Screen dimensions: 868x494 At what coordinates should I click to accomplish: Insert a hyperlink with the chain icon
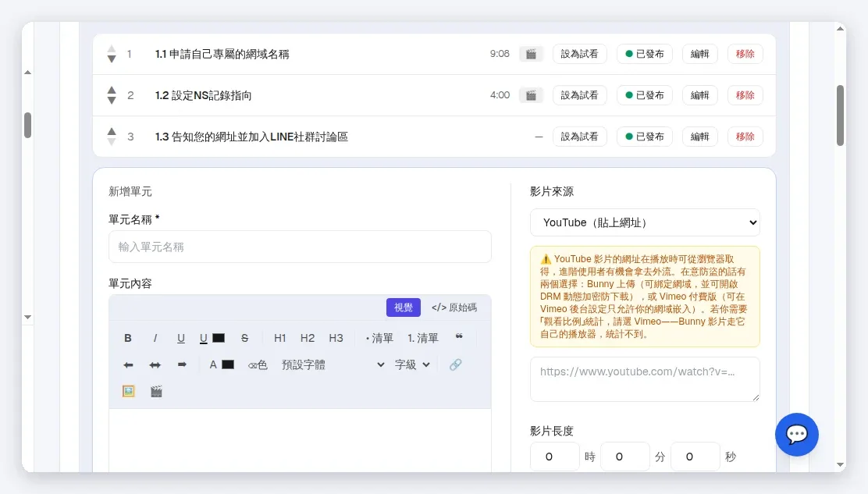click(456, 364)
